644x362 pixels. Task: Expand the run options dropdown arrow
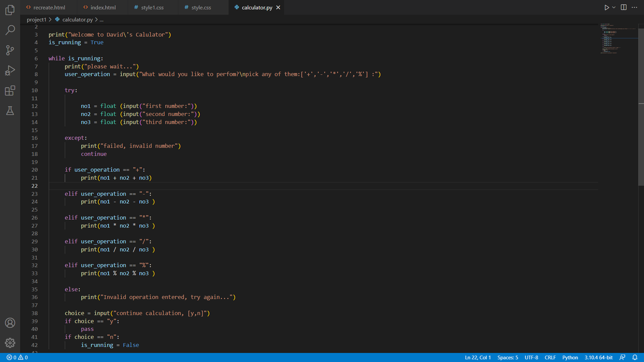pos(614,8)
